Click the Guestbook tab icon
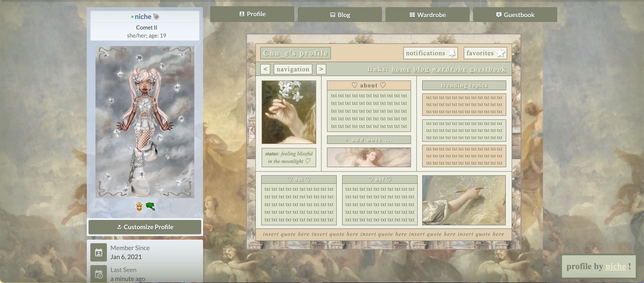644x283 pixels. point(499,15)
